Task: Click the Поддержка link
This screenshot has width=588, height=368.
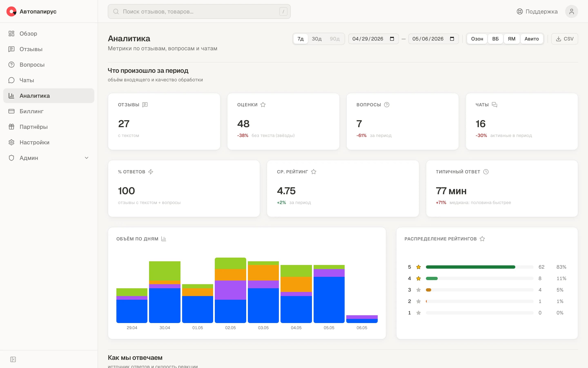Action: click(x=537, y=11)
